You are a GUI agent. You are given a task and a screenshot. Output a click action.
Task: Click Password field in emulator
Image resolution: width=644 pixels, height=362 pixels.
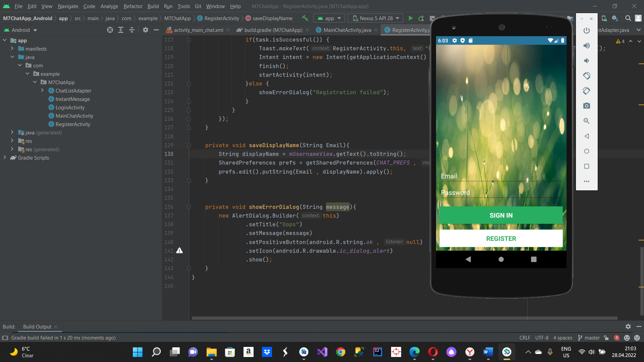[501, 193]
